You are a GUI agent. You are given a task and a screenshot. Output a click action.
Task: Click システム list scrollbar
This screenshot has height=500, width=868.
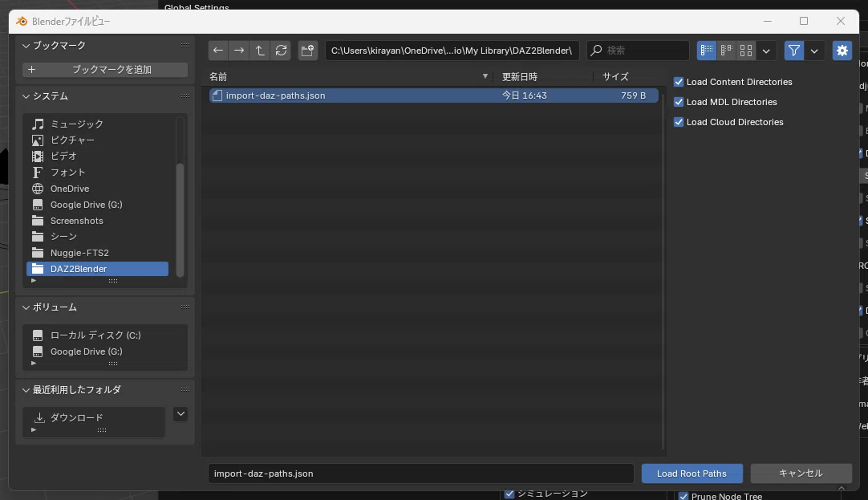(x=180, y=221)
